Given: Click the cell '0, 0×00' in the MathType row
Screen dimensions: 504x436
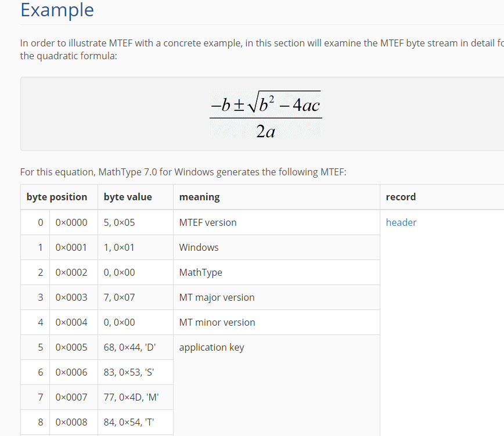Looking at the screenshot, I should (135, 272).
